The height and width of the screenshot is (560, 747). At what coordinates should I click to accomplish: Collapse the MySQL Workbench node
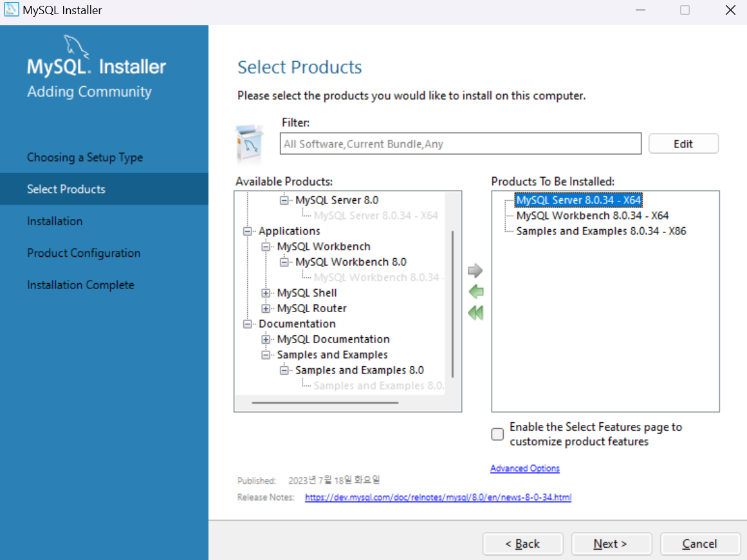tap(266, 247)
